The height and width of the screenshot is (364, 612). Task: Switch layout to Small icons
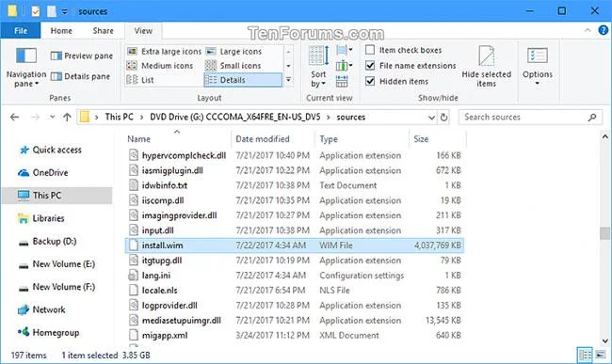[x=233, y=66]
